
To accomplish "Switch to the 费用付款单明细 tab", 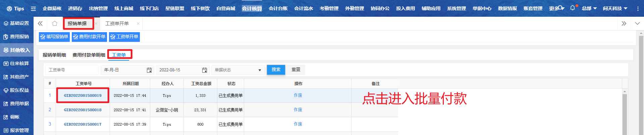I will point(89,55).
